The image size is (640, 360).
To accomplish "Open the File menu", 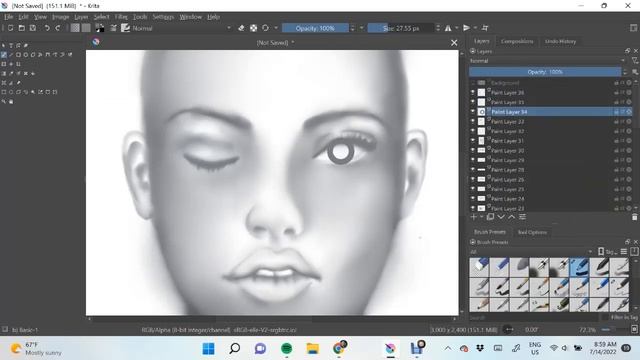I will coord(9,17).
